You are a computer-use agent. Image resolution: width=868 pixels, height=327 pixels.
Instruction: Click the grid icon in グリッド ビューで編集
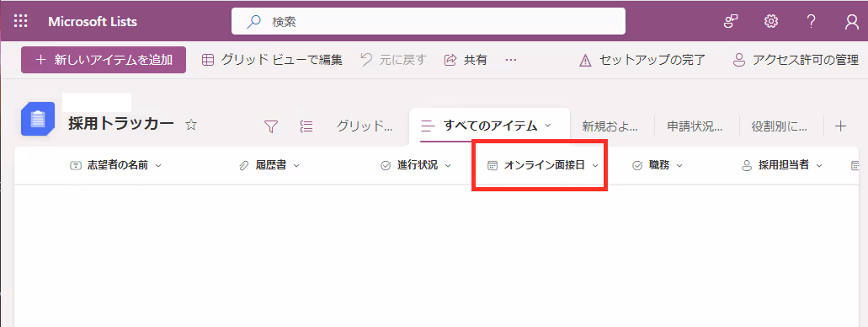pyautogui.click(x=208, y=60)
